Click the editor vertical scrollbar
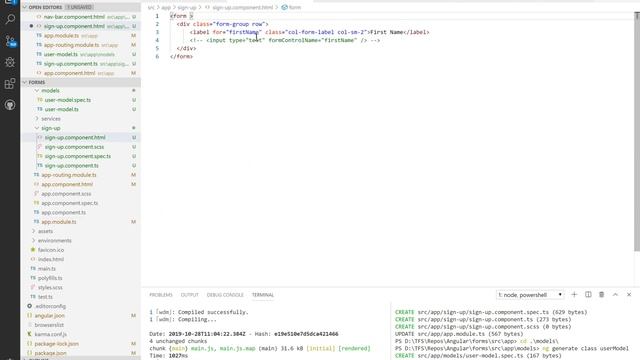Screen dimensions: 640x360 (637, 131)
